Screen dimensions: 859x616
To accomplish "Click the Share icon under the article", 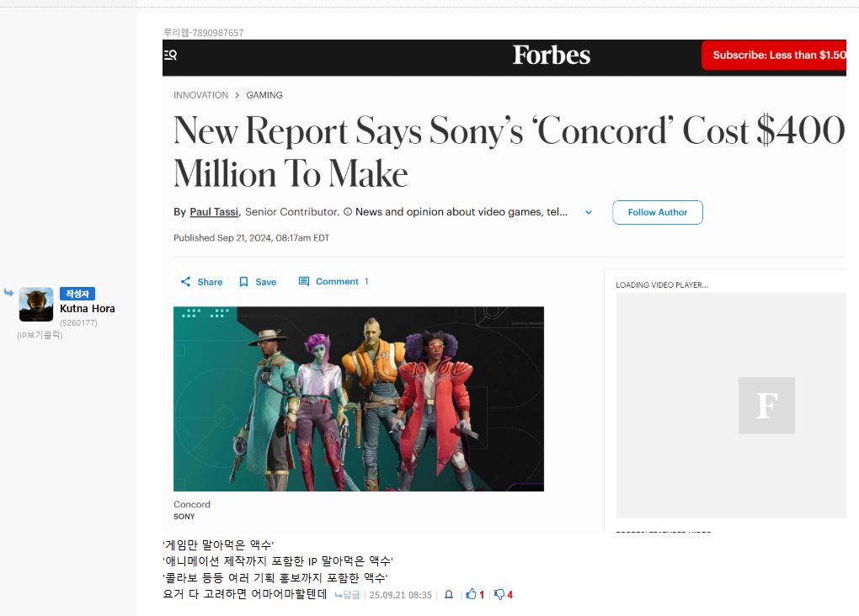I will [186, 282].
